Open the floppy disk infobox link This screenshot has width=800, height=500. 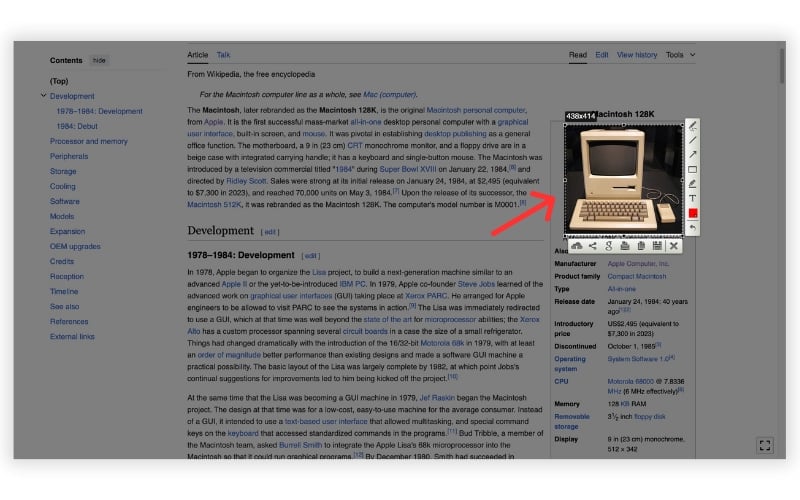649,416
